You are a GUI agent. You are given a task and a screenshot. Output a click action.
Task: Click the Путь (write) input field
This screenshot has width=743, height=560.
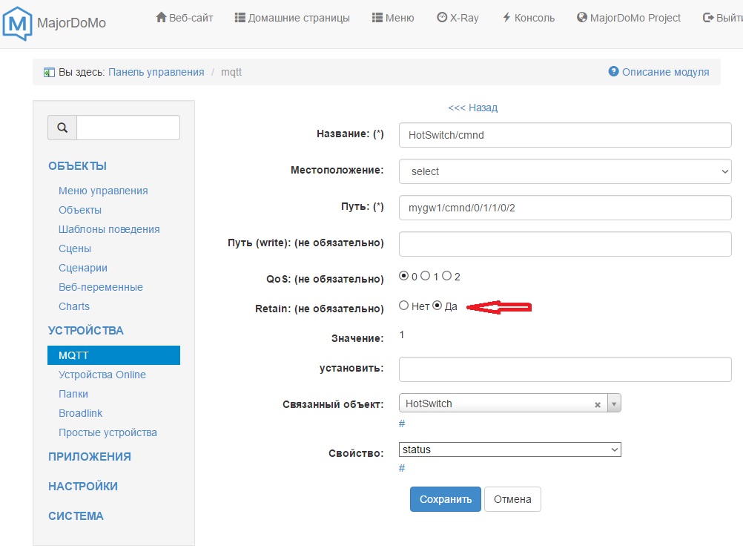(x=565, y=244)
